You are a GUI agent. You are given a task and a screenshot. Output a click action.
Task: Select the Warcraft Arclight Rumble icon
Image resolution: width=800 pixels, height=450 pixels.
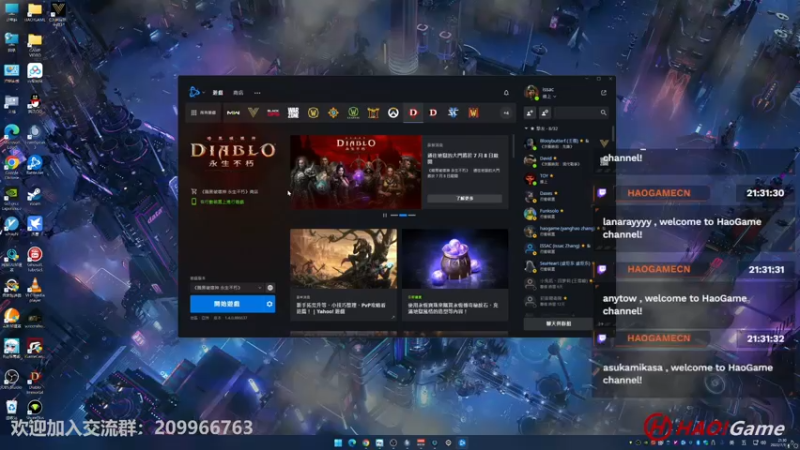point(373,113)
